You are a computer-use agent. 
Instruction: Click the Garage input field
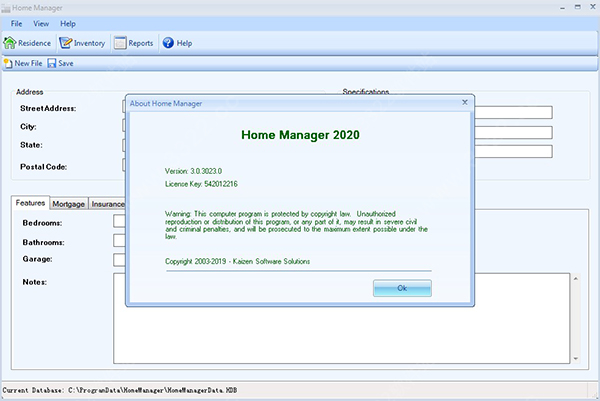point(119,260)
